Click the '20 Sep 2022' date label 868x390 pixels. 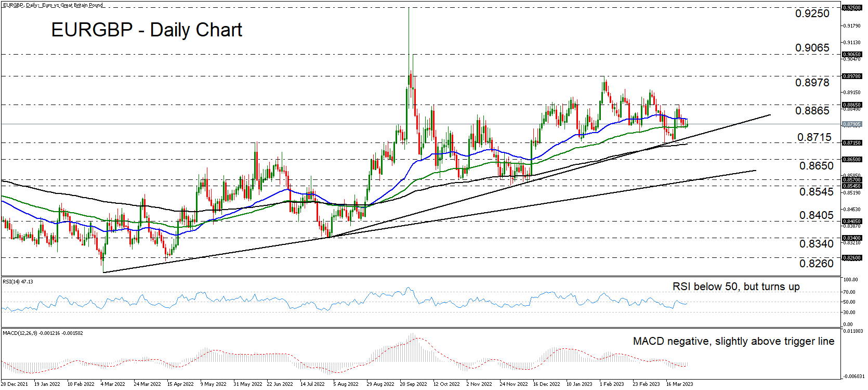pyautogui.click(x=413, y=384)
